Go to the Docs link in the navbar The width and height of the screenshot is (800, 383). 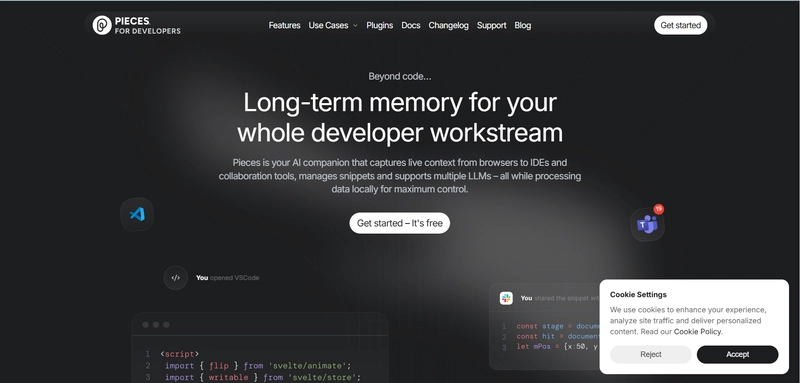(x=411, y=25)
